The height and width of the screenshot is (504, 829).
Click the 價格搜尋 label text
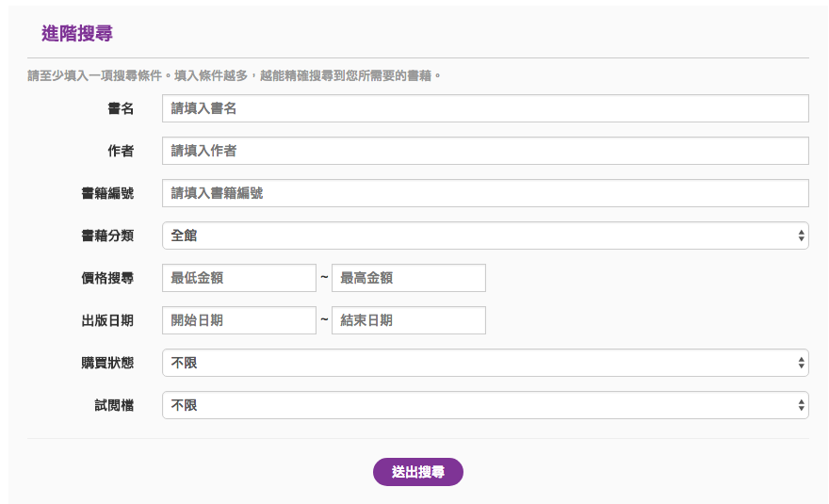(107, 278)
